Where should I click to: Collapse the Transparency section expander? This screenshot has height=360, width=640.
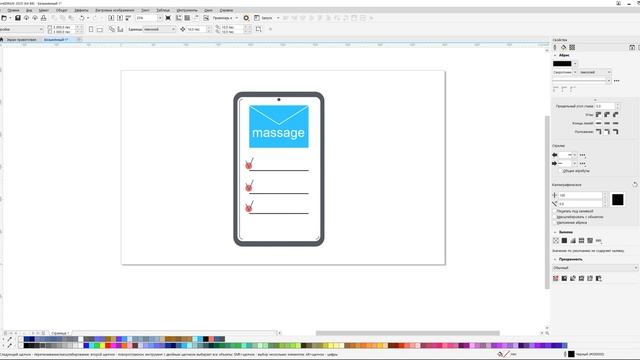coord(555,260)
